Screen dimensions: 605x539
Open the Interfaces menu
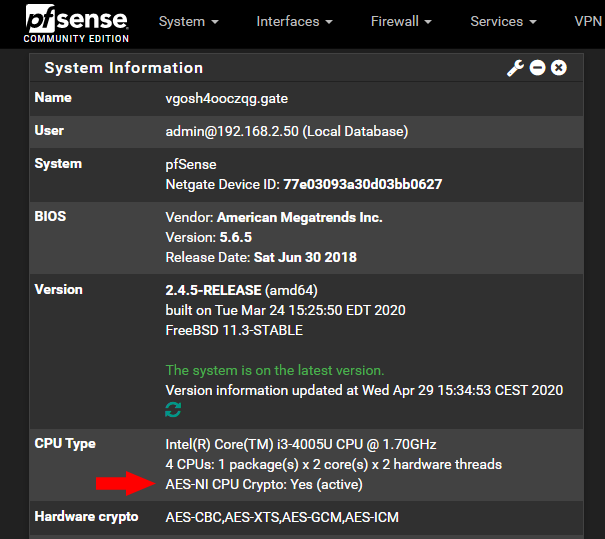click(294, 22)
